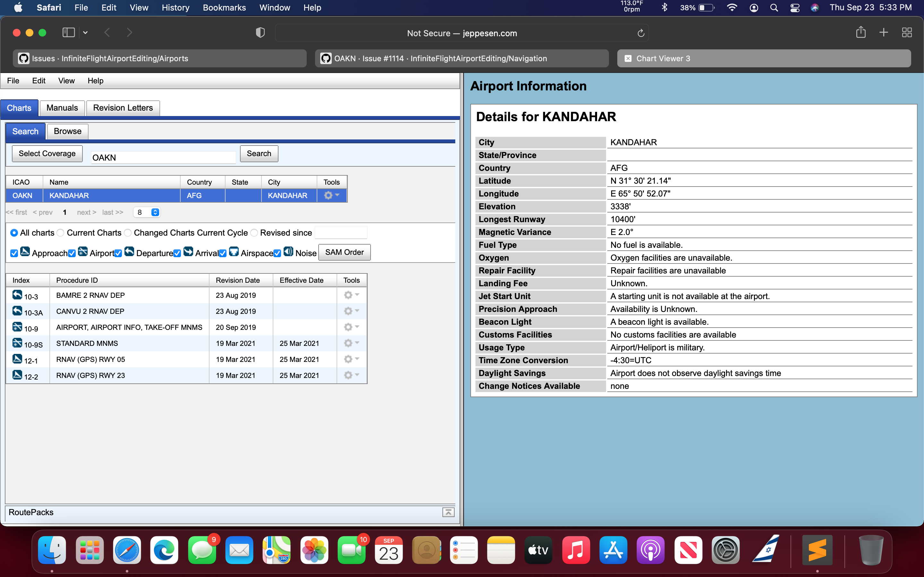The height and width of the screenshot is (577, 924).
Task: Click the approach chart icon next to 12-2
Action: point(17,374)
